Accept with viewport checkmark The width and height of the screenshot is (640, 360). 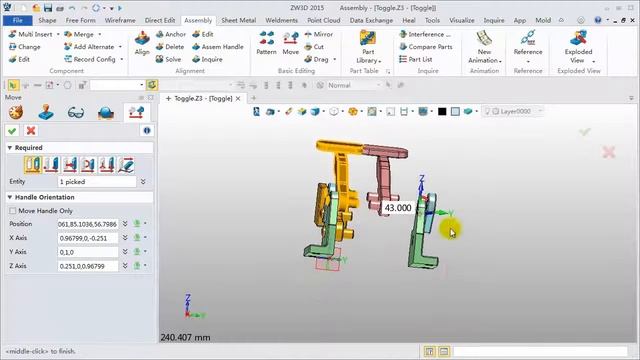point(584,132)
